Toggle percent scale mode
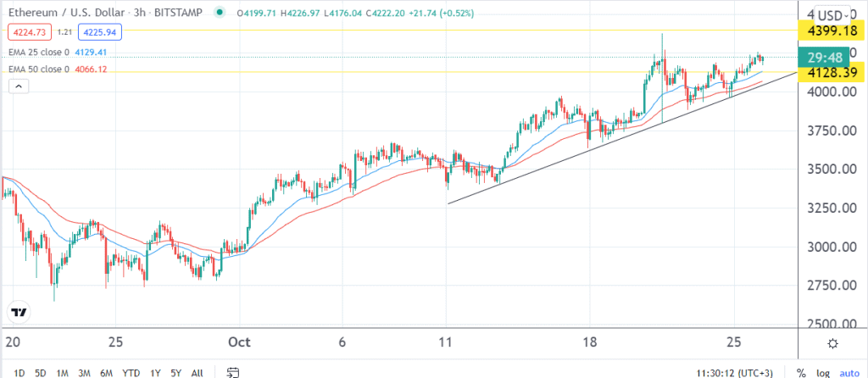This screenshot has height=378, width=868. point(801,373)
